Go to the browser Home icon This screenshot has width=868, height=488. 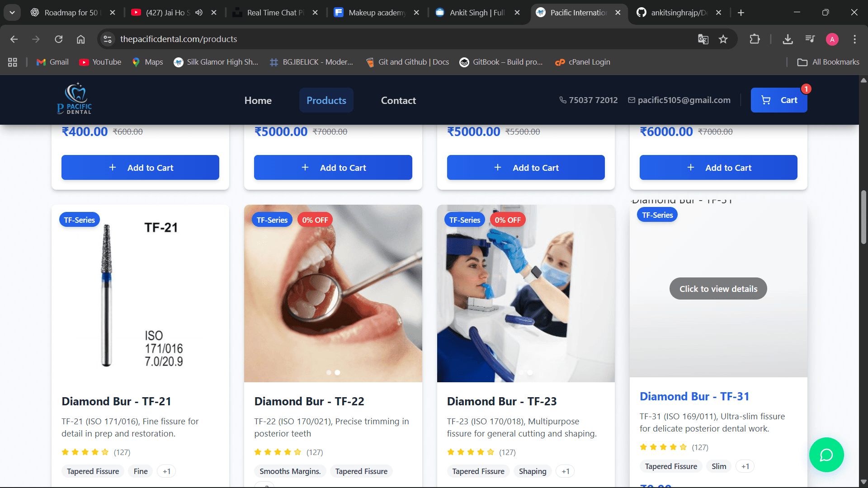pos(80,39)
